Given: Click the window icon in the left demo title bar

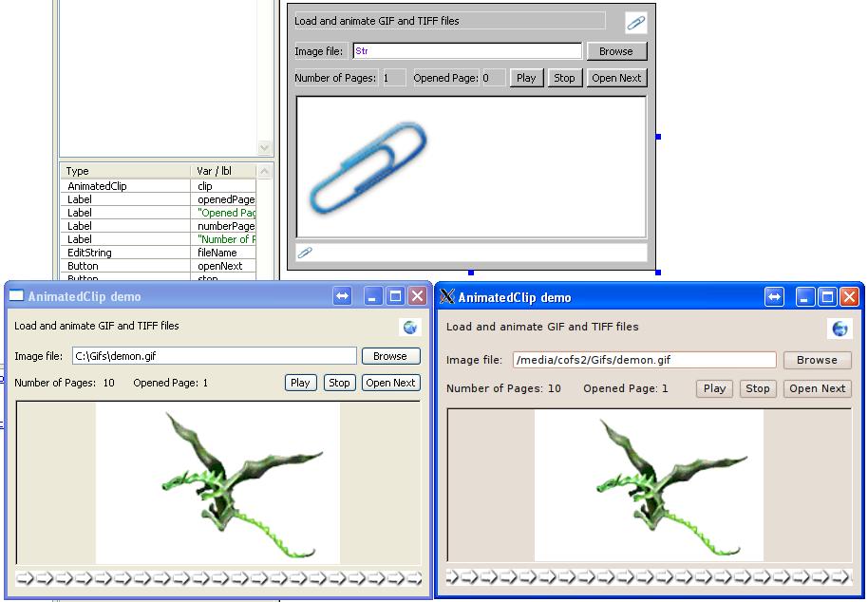Looking at the screenshot, I should [16, 296].
